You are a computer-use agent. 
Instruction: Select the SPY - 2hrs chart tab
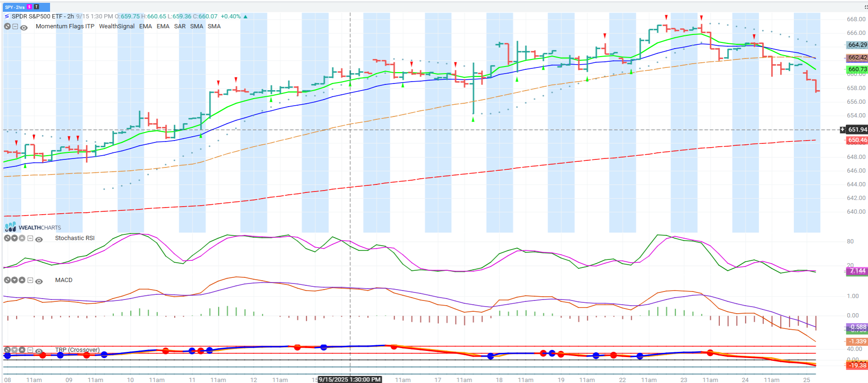pos(15,7)
